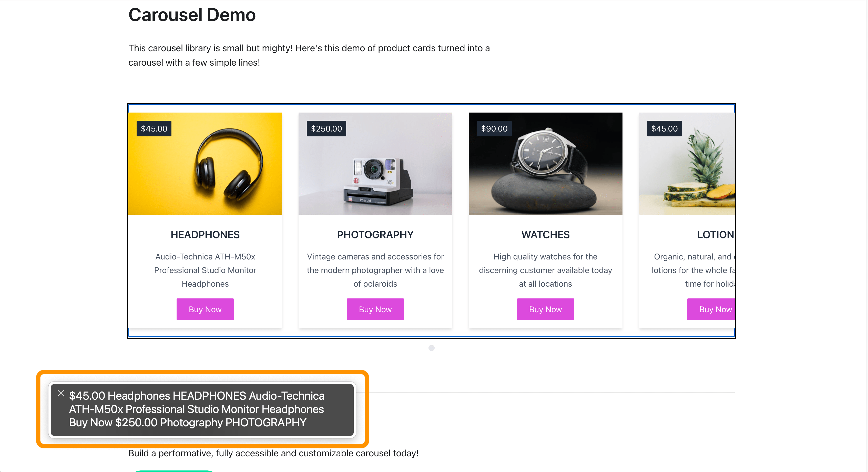Select the PHOTOGRAPHY card title
The width and height of the screenshot is (868, 472).
375,235
